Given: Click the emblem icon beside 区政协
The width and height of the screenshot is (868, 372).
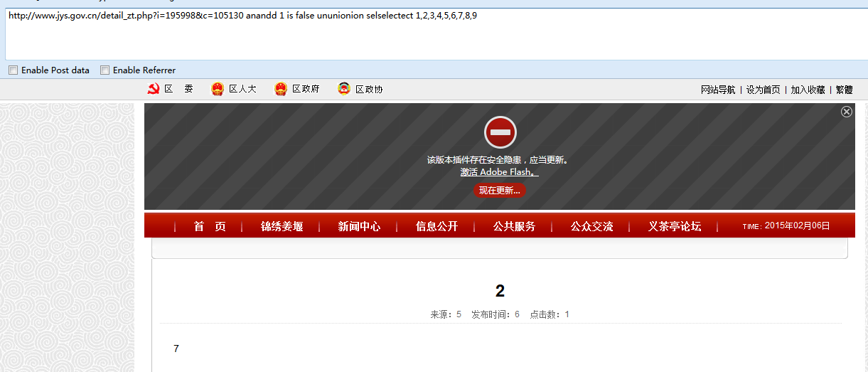Looking at the screenshot, I should click(x=344, y=89).
